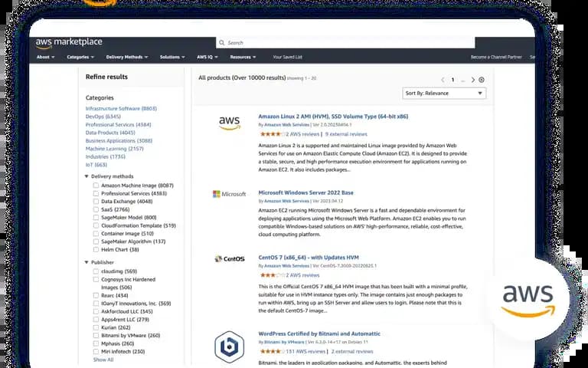Open the Resources menu
Screen dimensions: 588x368
(x=243, y=57)
